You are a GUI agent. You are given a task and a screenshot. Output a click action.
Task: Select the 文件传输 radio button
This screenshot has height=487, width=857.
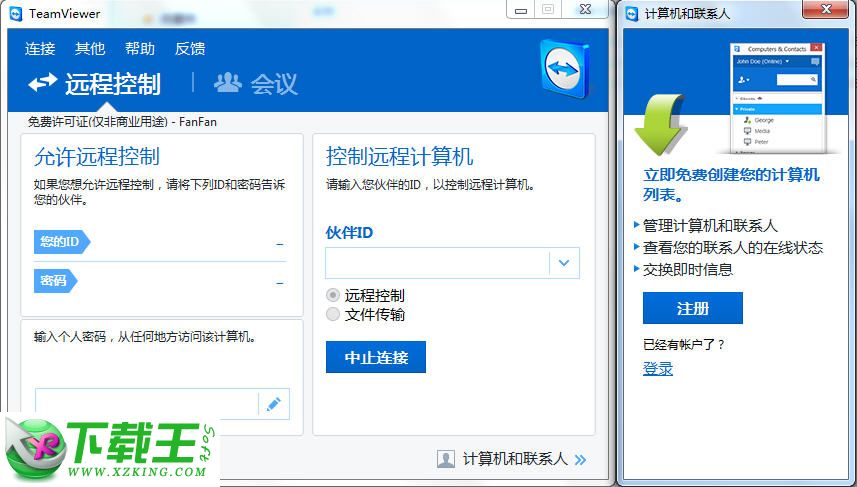(x=332, y=314)
